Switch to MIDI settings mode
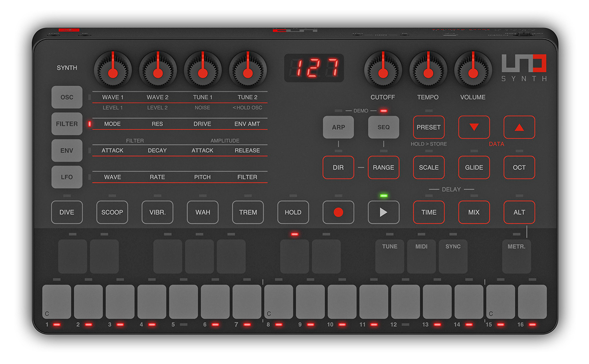This screenshot has height=364, width=589. (x=421, y=257)
